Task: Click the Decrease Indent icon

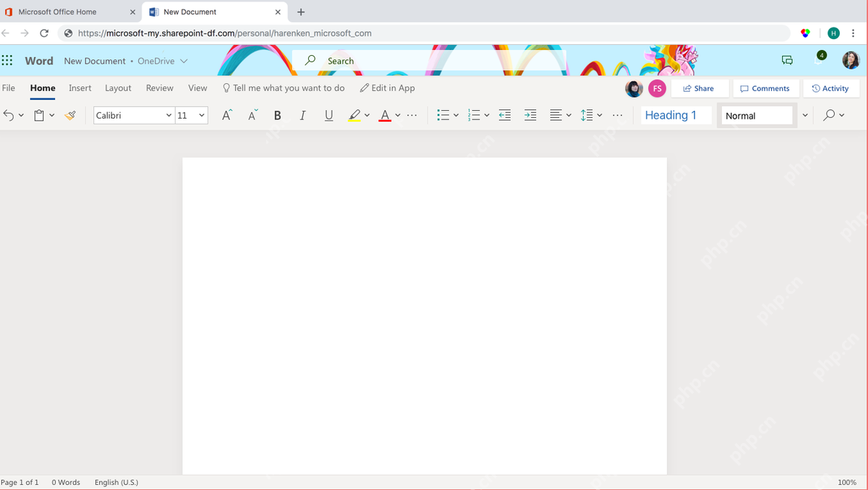Action: tap(505, 116)
